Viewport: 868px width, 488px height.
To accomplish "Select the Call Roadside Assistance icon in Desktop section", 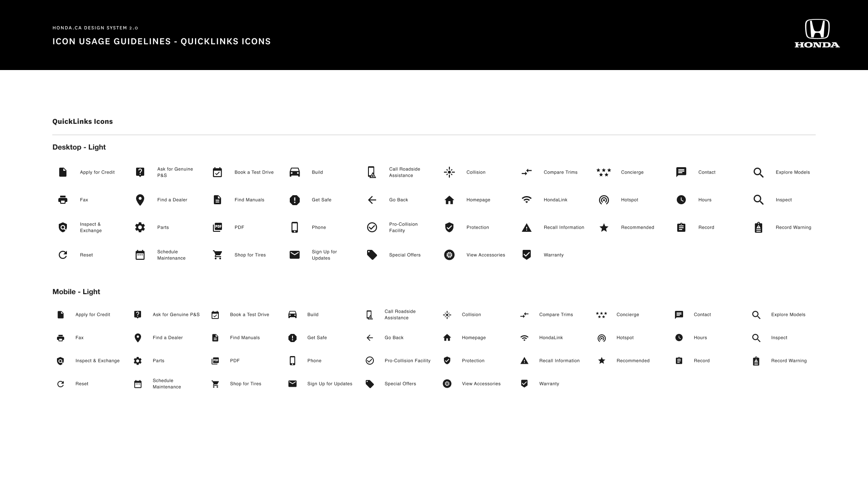I will point(372,172).
